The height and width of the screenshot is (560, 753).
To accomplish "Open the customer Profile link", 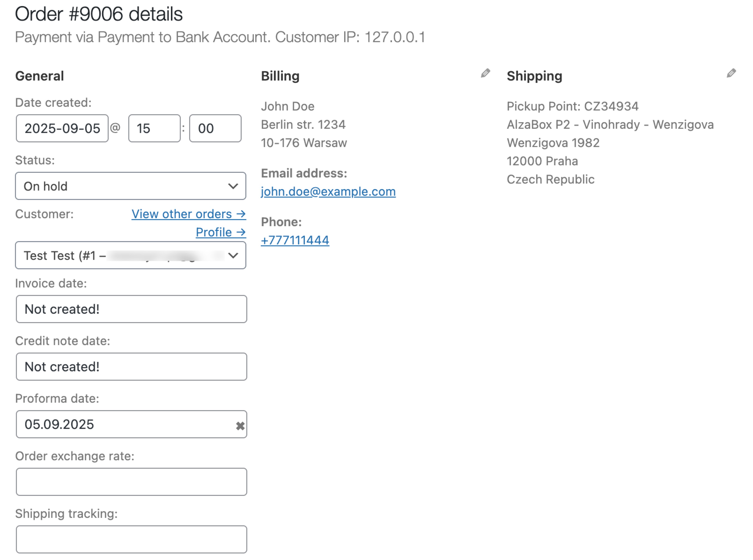I will pos(221,232).
